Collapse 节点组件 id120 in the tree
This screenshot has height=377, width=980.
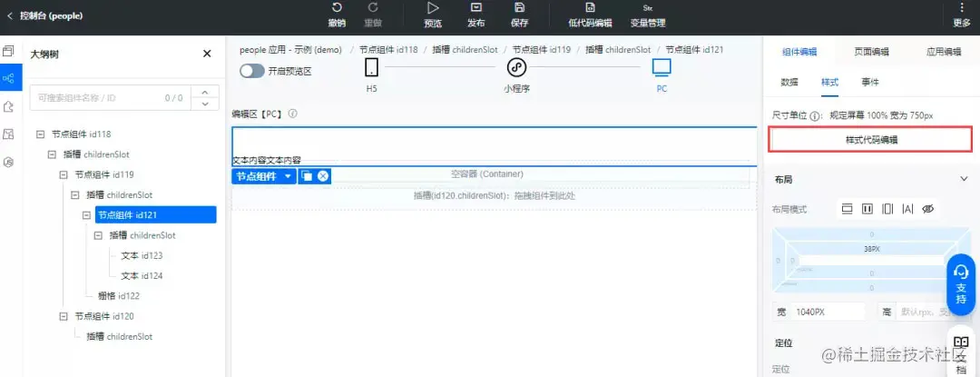(x=64, y=316)
